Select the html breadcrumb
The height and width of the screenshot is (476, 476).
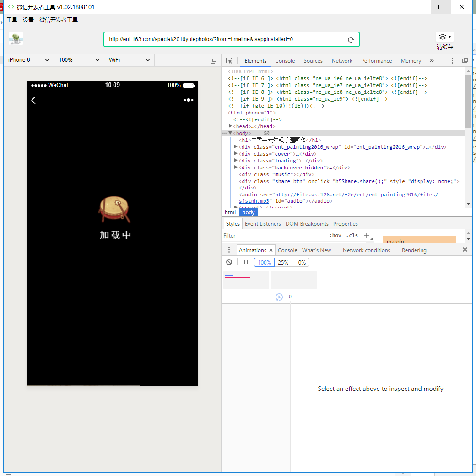(230, 212)
